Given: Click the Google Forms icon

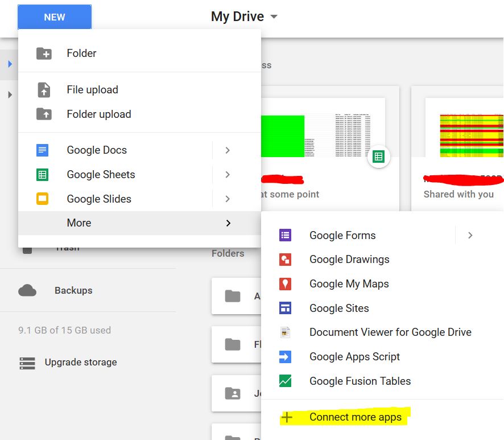Looking at the screenshot, I should point(285,235).
